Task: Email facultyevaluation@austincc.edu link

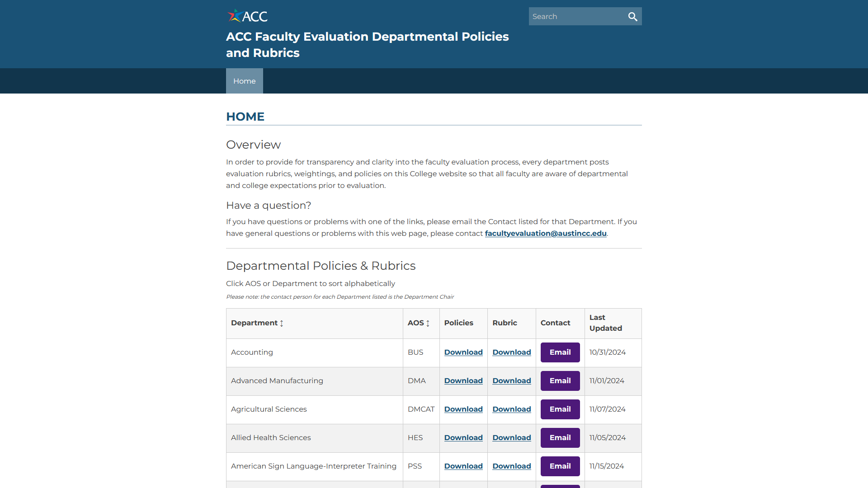Action: tap(546, 234)
